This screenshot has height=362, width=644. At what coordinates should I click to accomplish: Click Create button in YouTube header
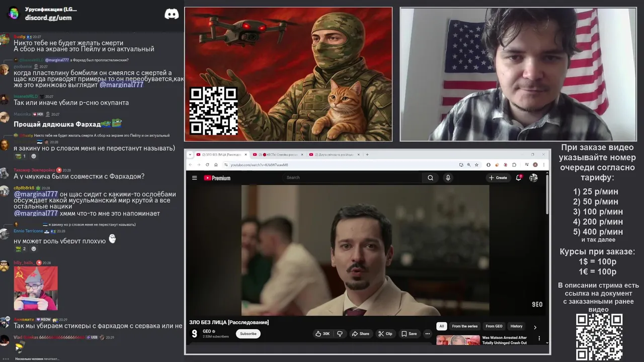498,177
